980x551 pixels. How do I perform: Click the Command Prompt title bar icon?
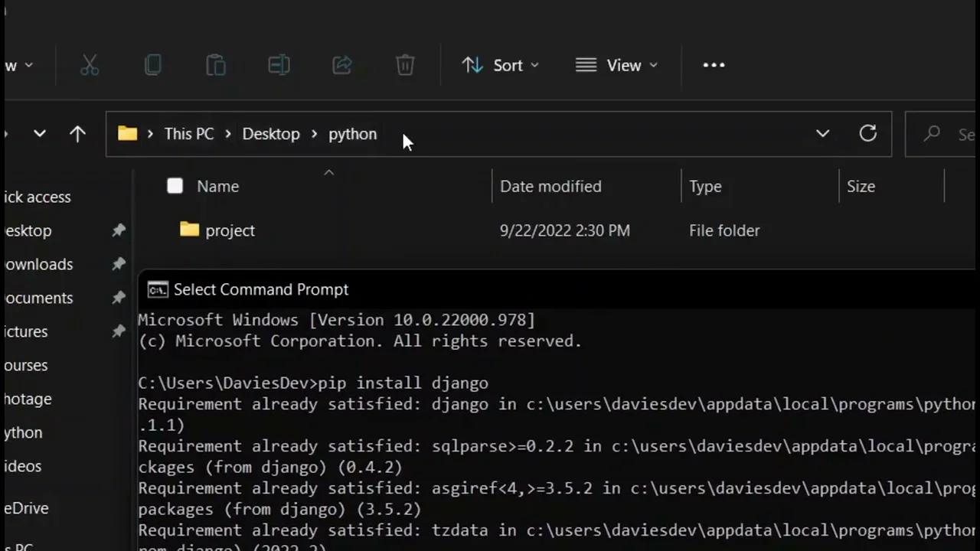click(x=158, y=289)
